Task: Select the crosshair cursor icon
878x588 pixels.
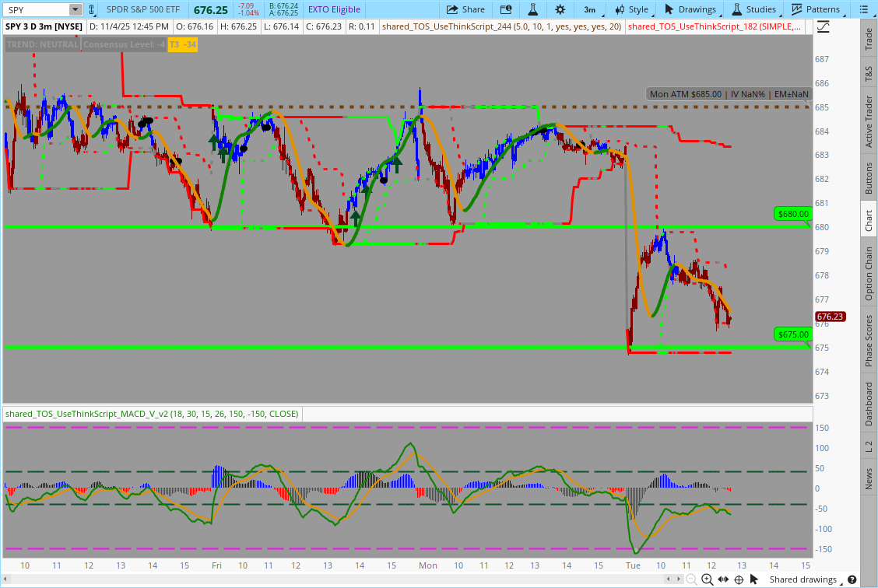Action: 738,579
